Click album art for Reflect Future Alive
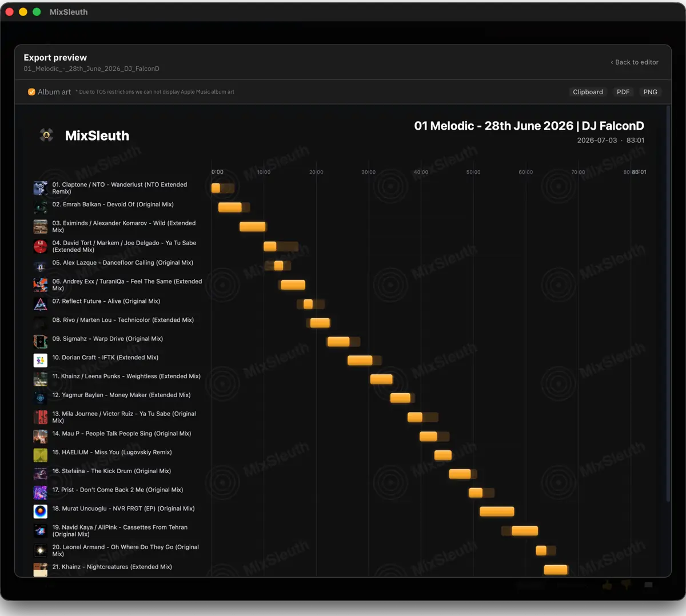Image resolution: width=686 pixels, height=616 pixels. (x=40, y=304)
